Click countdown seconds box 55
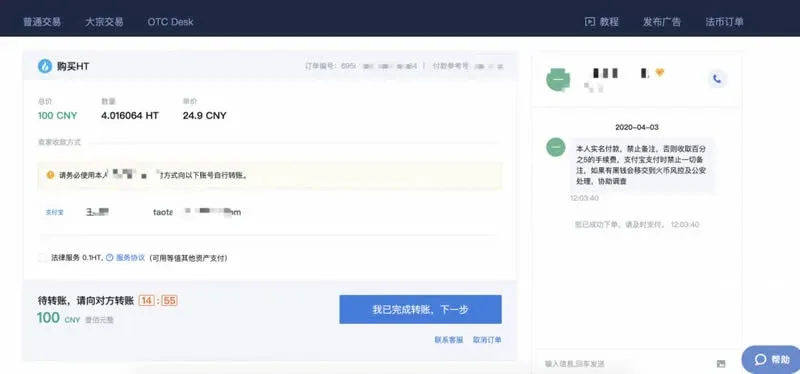The height and width of the screenshot is (374, 800). pos(169,301)
